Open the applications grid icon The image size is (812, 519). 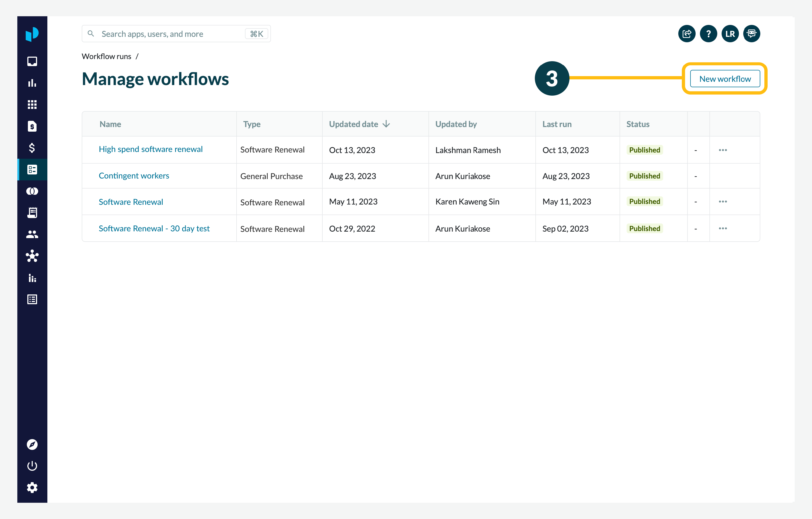click(32, 105)
